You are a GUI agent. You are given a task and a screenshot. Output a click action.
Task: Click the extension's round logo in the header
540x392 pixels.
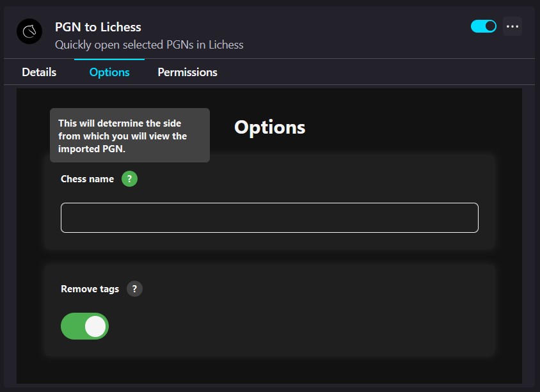tap(28, 31)
